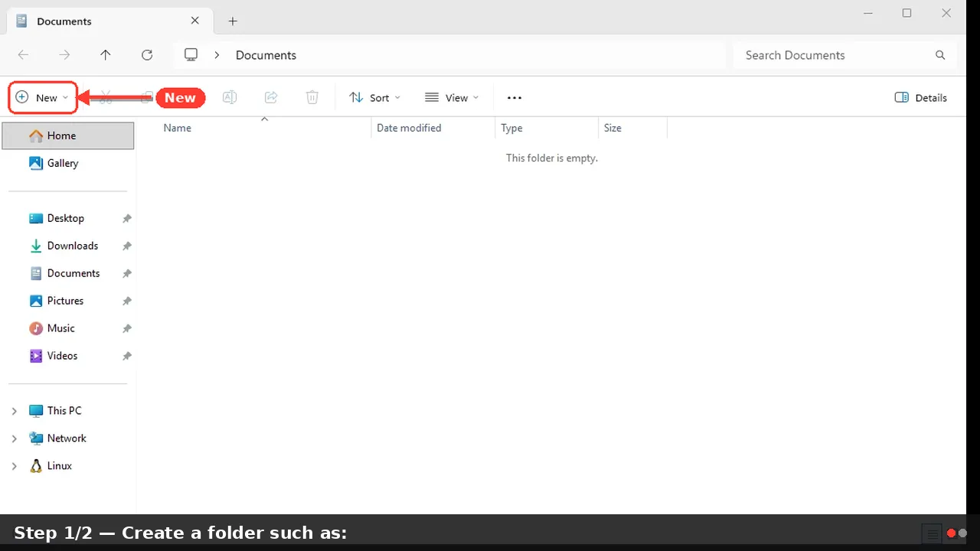Open the pinned Videos folder
Viewport: 980px width, 551px height.
[68, 356]
